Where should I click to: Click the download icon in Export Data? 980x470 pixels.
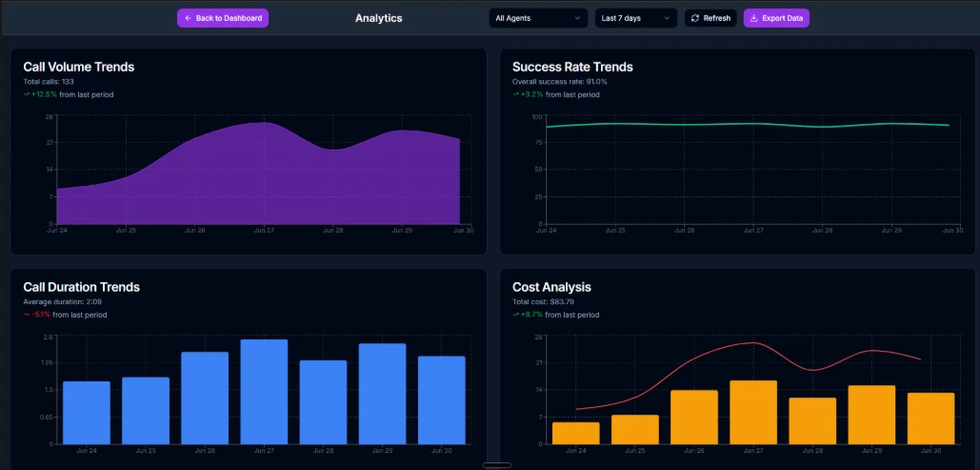753,18
